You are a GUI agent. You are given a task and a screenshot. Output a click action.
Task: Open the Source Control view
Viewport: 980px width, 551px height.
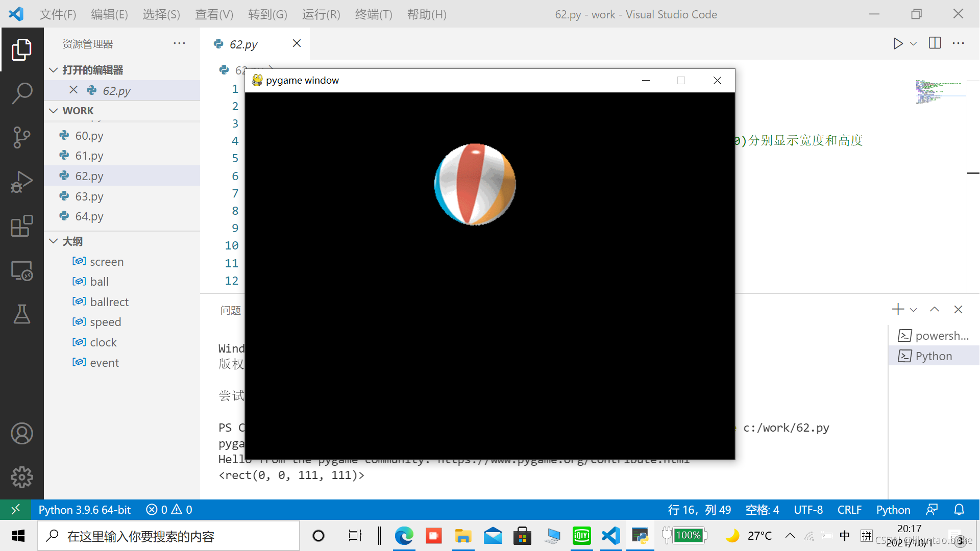pos(21,137)
